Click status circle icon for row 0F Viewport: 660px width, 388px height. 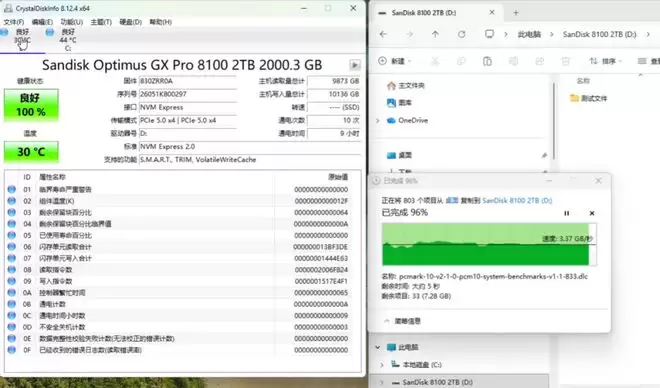(x=12, y=350)
